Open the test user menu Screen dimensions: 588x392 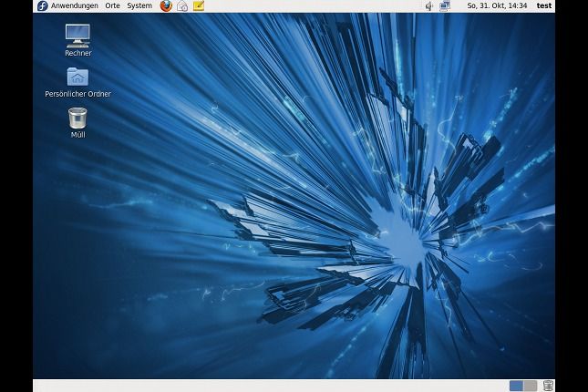point(544,6)
